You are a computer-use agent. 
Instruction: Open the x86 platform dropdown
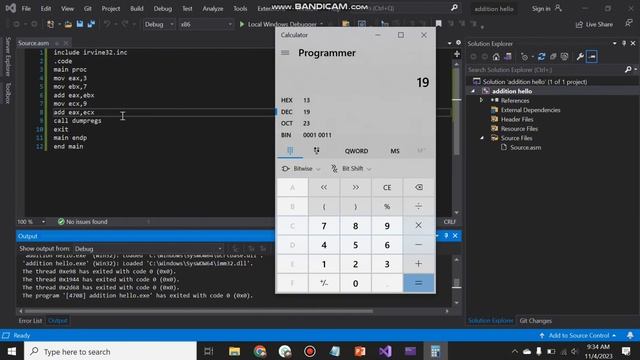206,24
